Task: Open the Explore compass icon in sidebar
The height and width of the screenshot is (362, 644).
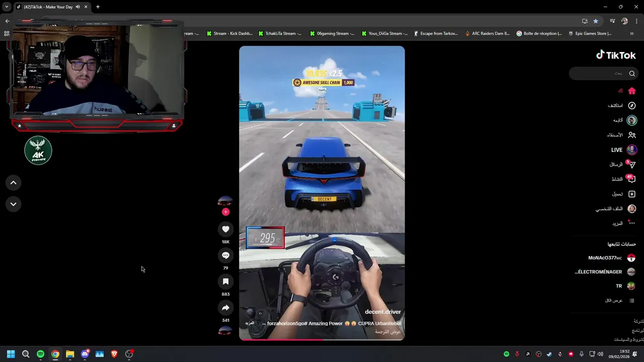Action: point(632,106)
